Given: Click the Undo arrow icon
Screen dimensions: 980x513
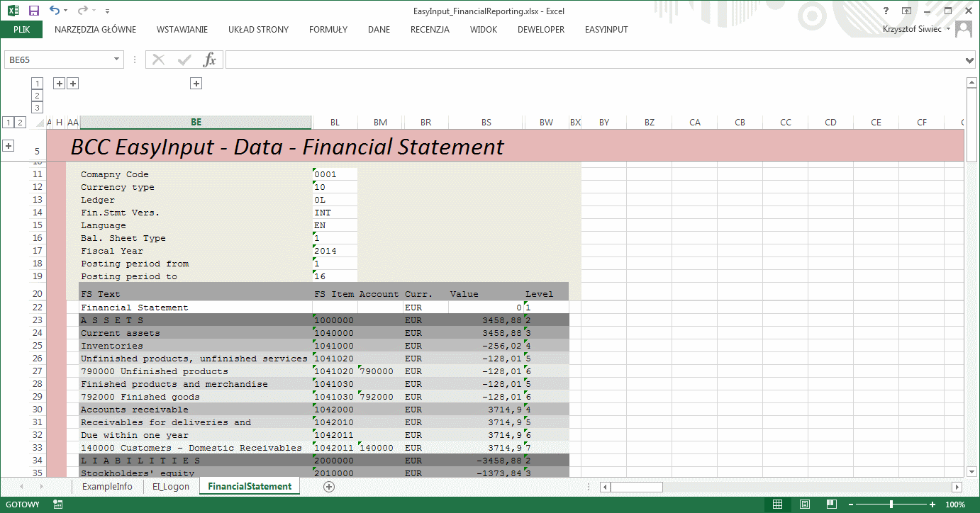Looking at the screenshot, I should coord(55,11).
